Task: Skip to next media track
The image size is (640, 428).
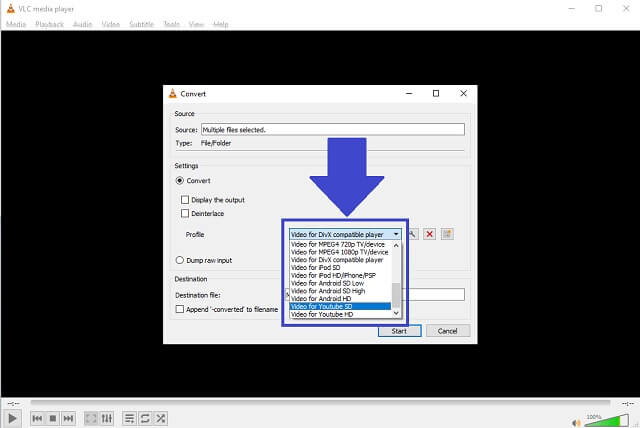Action: (x=68, y=419)
